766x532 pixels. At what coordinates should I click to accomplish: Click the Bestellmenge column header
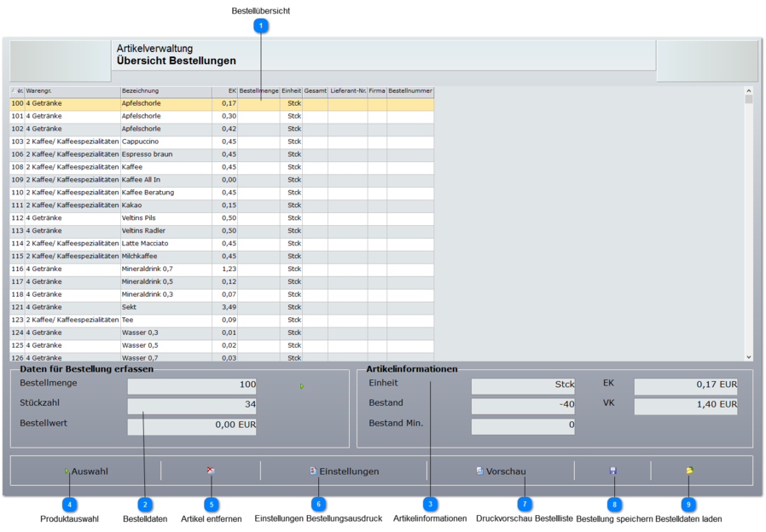point(259,91)
